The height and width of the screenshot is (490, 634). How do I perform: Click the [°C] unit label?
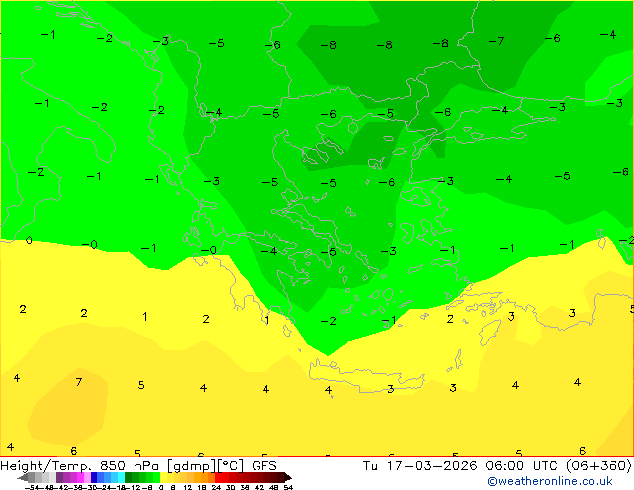click(x=231, y=466)
